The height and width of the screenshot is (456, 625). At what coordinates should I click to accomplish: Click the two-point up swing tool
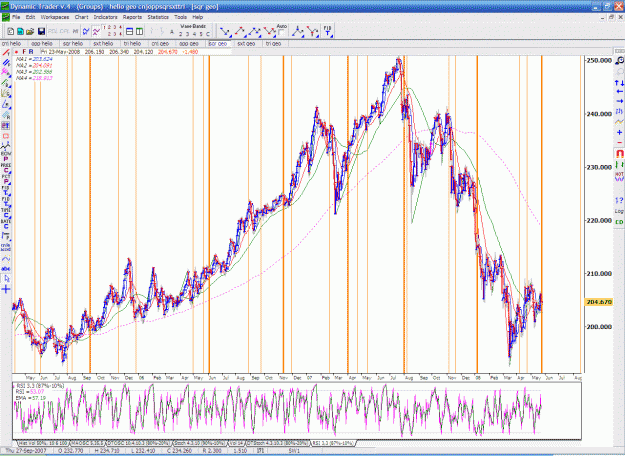pyautogui.click(x=240, y=31)
